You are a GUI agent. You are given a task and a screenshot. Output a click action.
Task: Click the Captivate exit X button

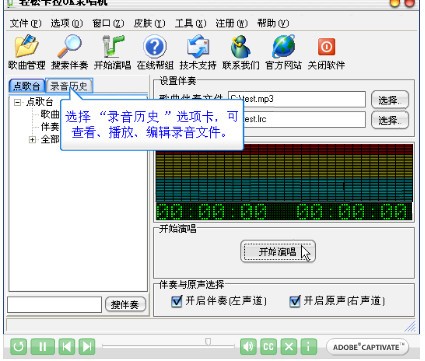[289, 347]
